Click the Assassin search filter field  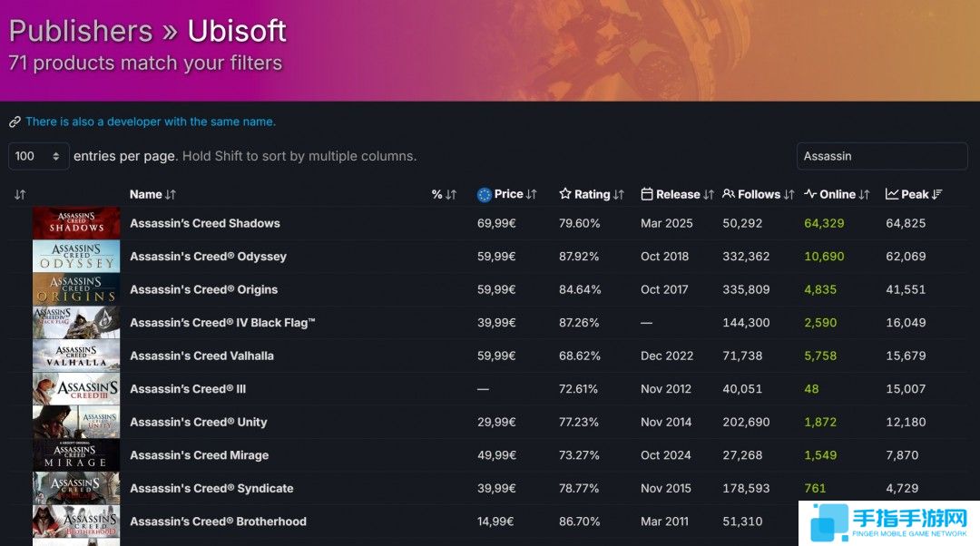pyautogui.click(x=882, y=156)
